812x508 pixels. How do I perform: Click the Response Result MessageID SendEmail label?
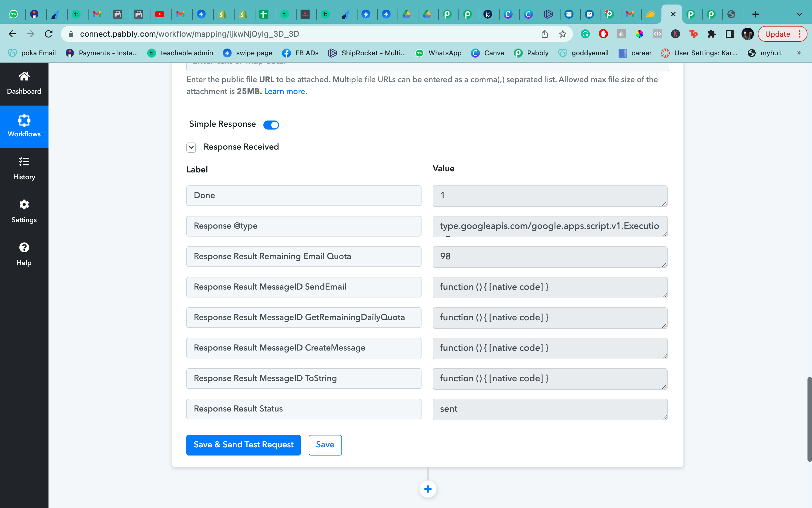(304, 287)
